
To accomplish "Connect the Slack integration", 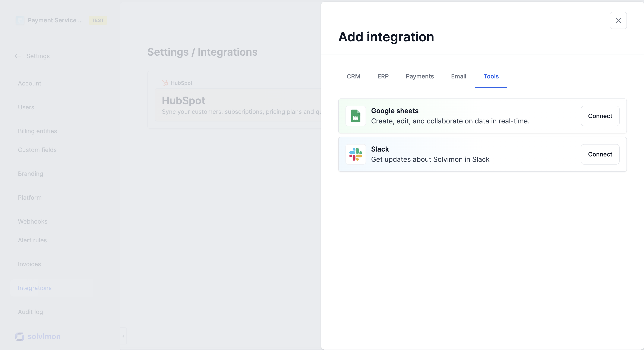I will pos(600,154).
